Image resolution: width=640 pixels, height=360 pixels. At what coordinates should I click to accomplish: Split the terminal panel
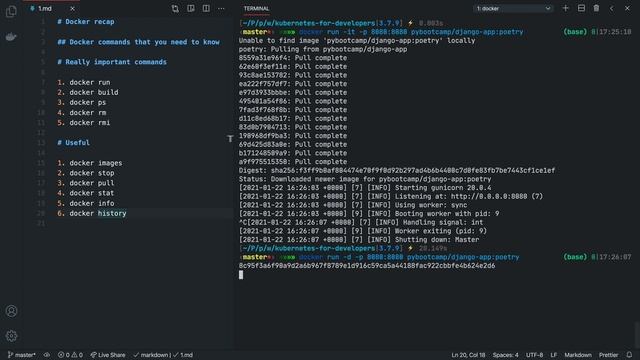[581, 8]
